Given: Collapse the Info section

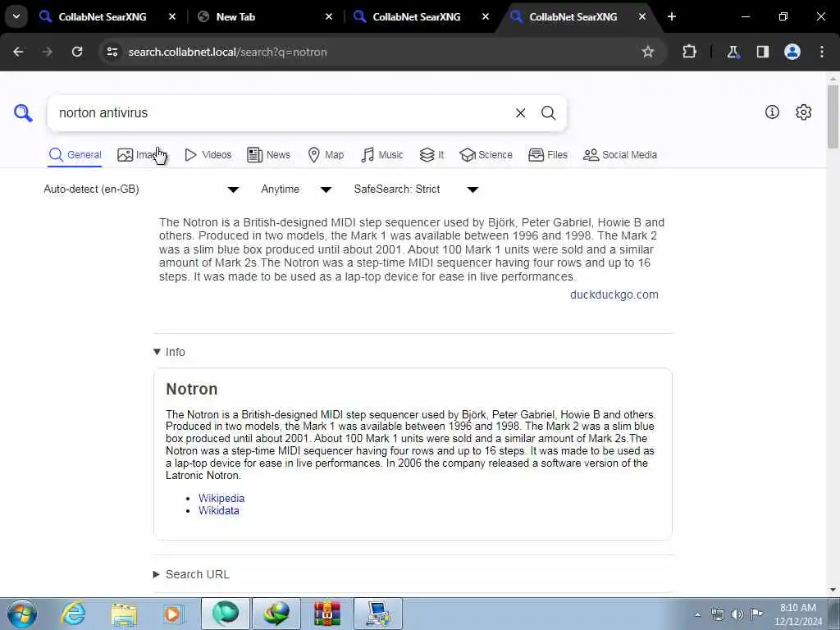Looking at the screenshot, I should pos(169,352).
